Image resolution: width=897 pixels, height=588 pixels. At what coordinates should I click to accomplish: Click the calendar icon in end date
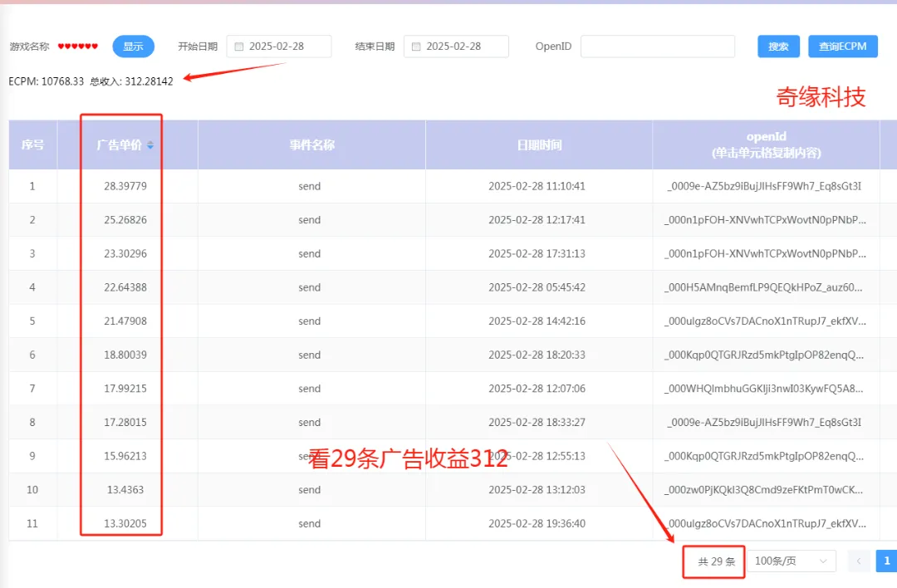tap(416, 47)
